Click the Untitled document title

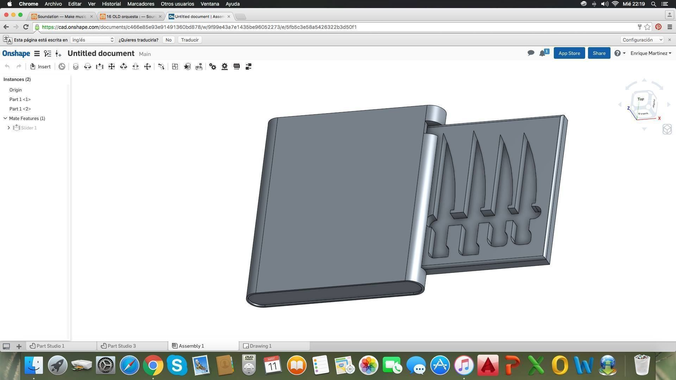coord(101,53)
